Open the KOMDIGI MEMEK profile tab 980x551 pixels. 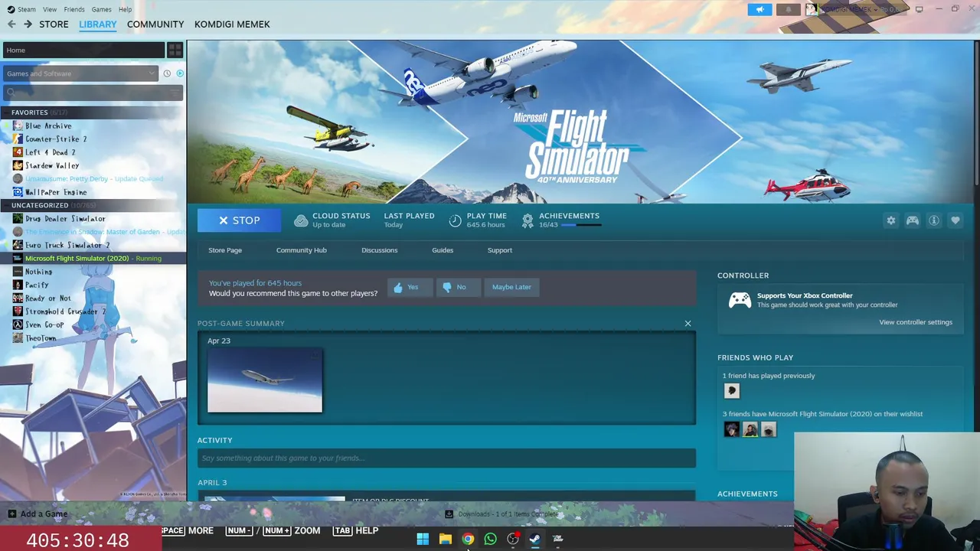[x=232, y=24]
